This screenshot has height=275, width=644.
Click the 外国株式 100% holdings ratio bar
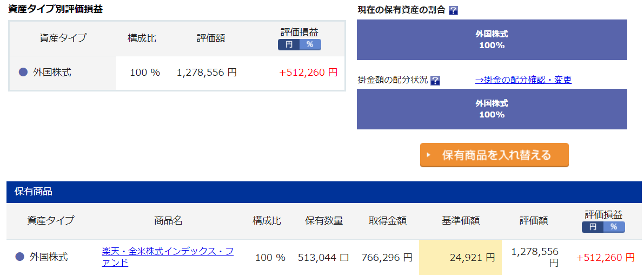492,40
